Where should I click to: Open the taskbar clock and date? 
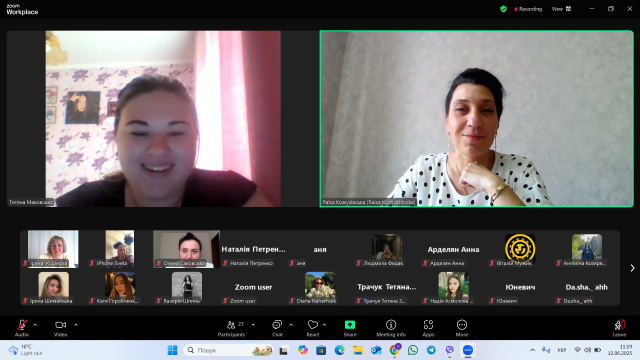tap(620, 350)
